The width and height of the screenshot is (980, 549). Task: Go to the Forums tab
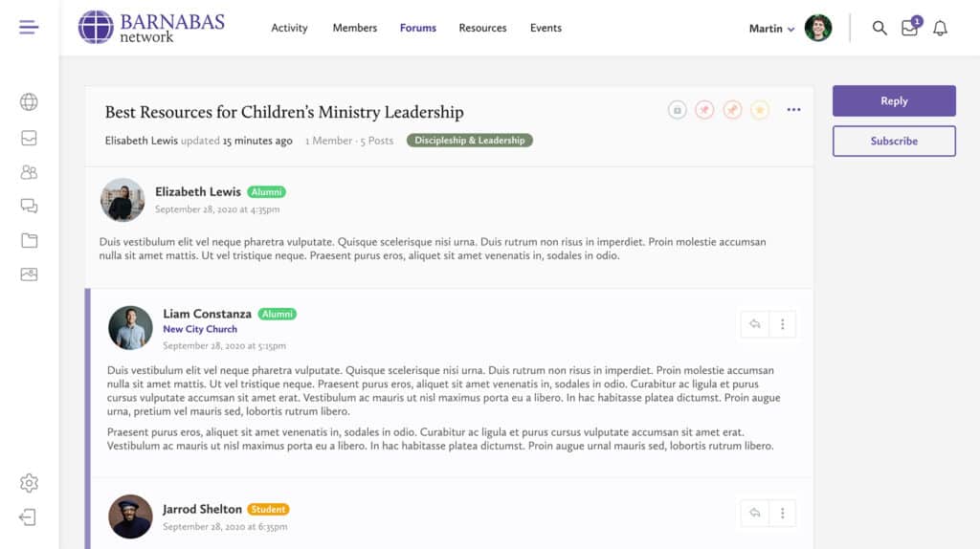click(x=417, y=28)
